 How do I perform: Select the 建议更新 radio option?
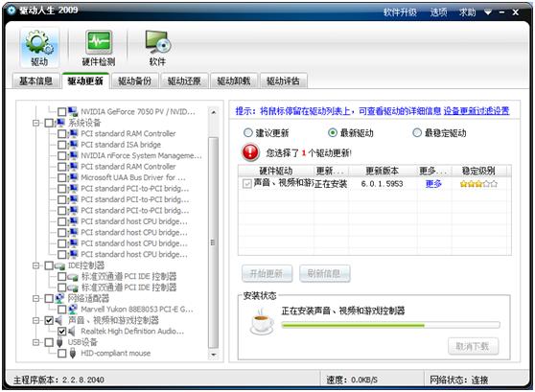click(248, 132)
